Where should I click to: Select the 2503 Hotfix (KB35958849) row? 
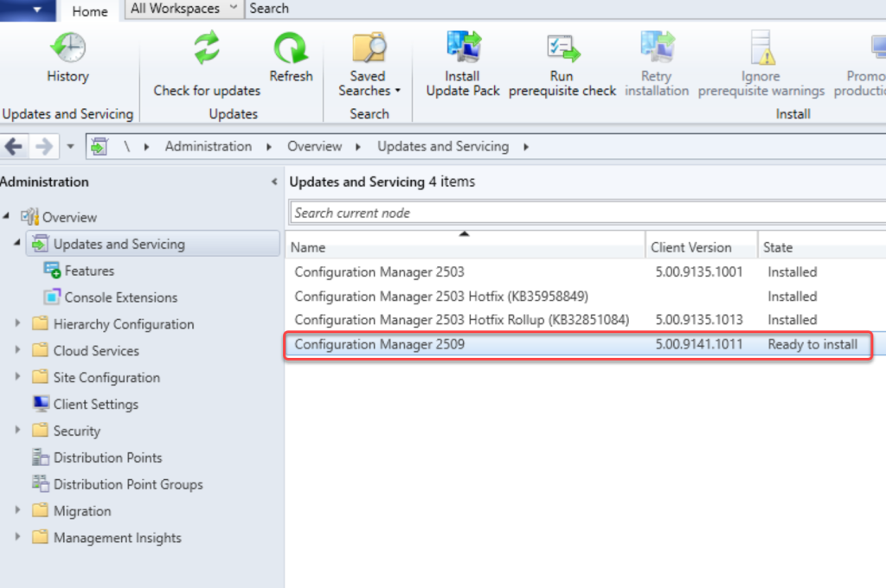[x=586, y=296]
